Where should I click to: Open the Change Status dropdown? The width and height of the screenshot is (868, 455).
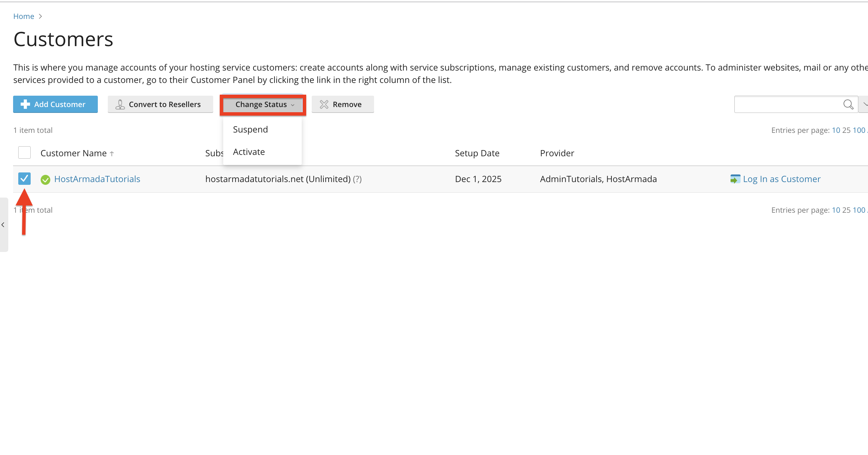263,105
